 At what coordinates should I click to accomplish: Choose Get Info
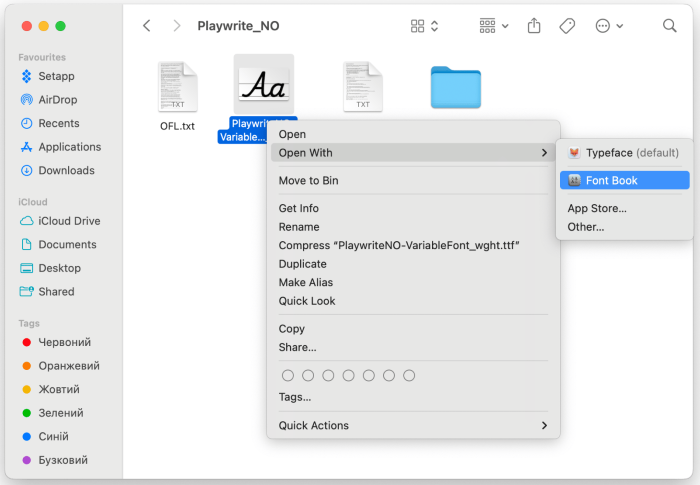point(413,208)
